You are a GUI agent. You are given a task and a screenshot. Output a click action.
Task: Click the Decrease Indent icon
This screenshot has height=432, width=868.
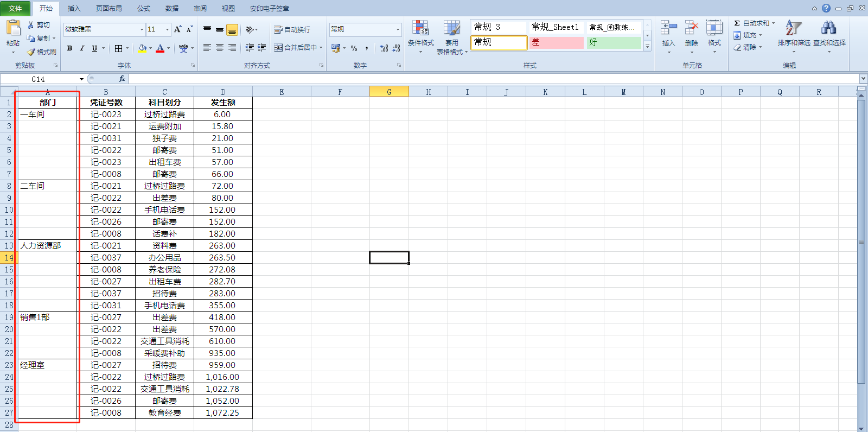[x=250, y=48]
